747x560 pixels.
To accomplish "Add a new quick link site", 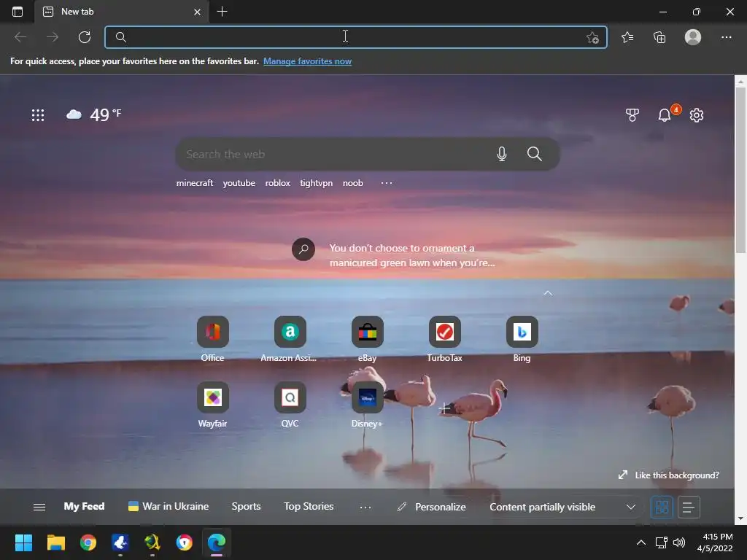I will pos(444,408).
